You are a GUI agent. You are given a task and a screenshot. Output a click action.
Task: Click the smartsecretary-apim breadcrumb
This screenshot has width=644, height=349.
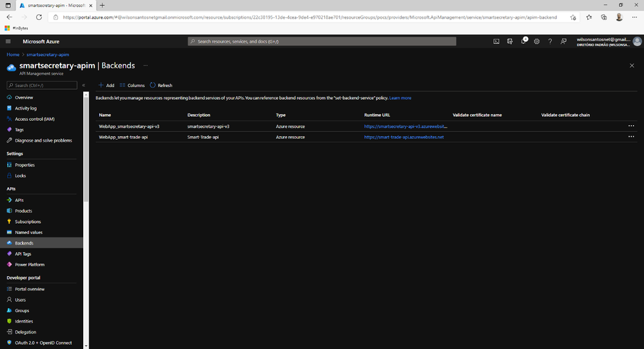(x=48, y=54)
